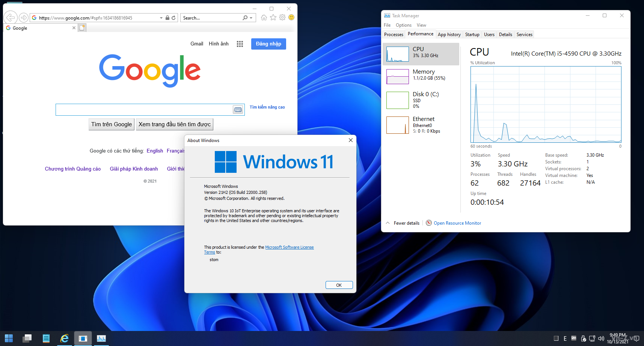This screenshot has width=644, height=346.
Task: Open the Options menu in Task Manager
Action: [404, 25]
